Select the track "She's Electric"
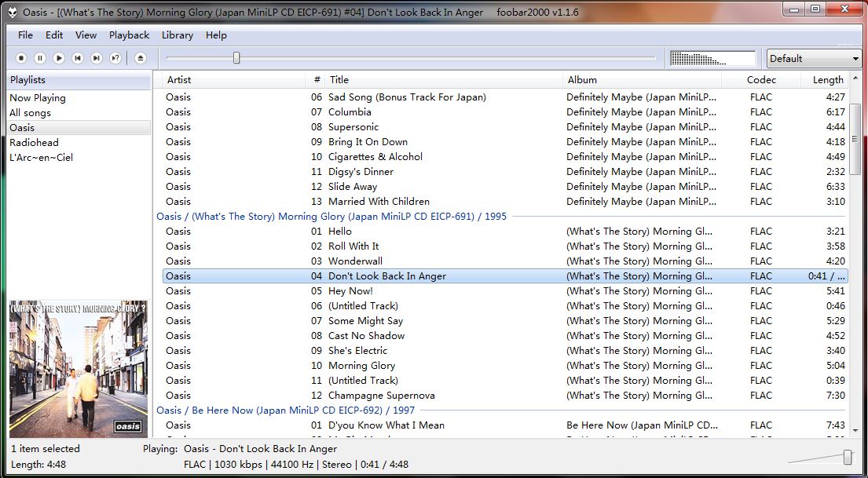This screenshot has width=868, height=478. (x=505, y=351)
